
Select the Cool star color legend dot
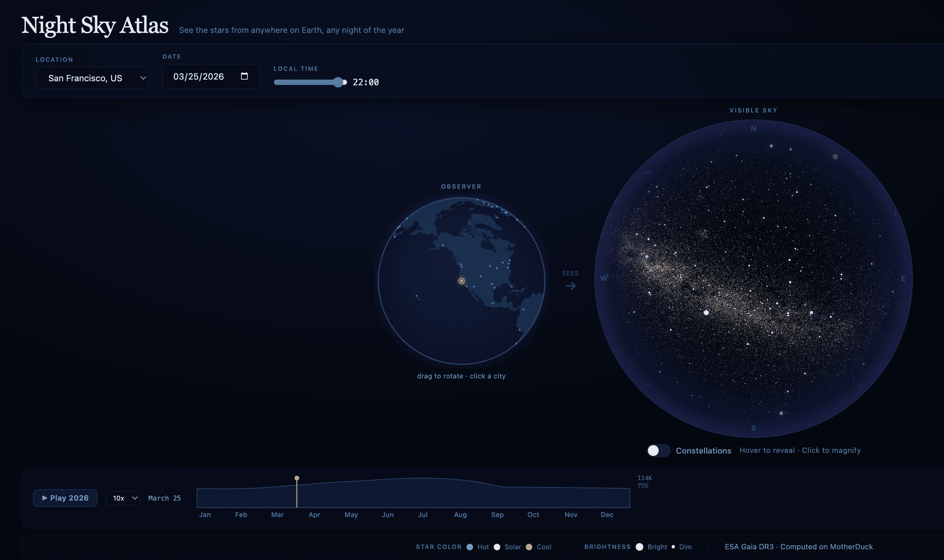click(530, 547)
